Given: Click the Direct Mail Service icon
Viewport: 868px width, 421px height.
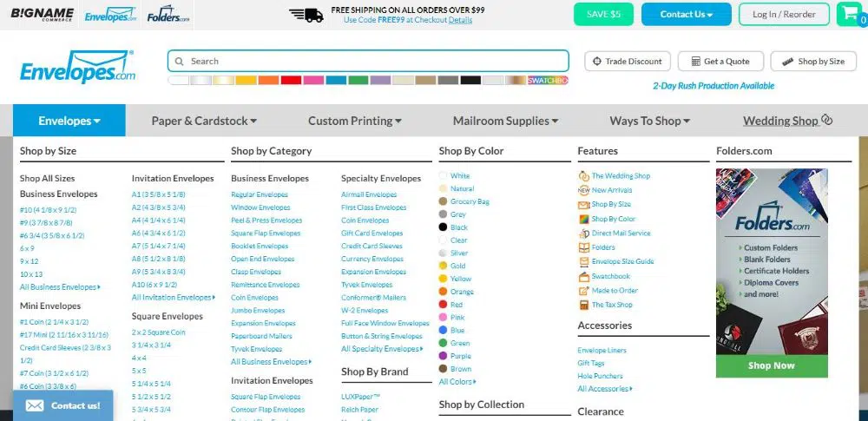Looking at the screenshot, I should coord(584,234).
